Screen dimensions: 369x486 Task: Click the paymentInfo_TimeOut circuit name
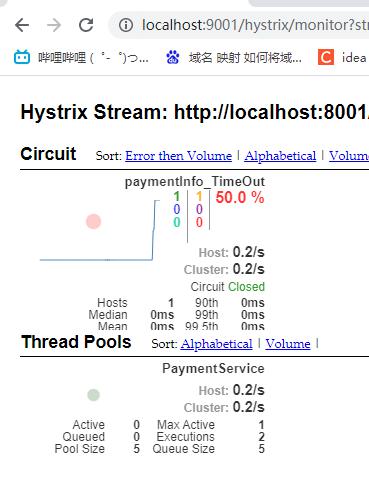pos(195,182)
